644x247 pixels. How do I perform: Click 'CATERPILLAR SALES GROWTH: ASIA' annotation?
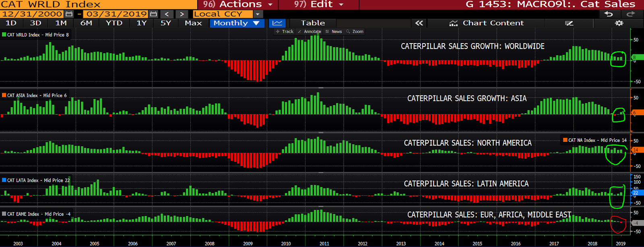pos(467,98)
